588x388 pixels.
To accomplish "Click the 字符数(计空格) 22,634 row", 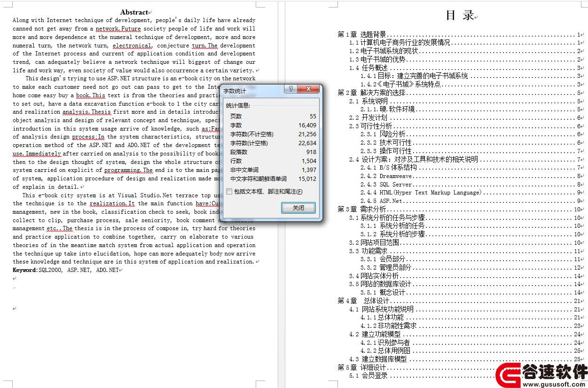I will (273, 143).
